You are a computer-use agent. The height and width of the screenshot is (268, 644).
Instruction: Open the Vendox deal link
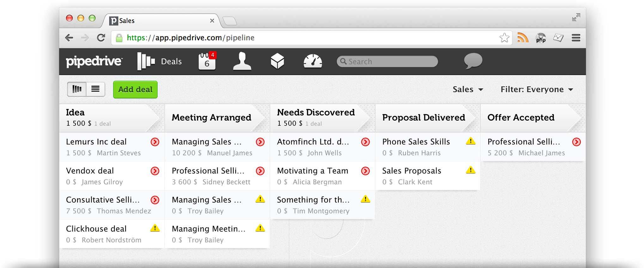[90, 171]
